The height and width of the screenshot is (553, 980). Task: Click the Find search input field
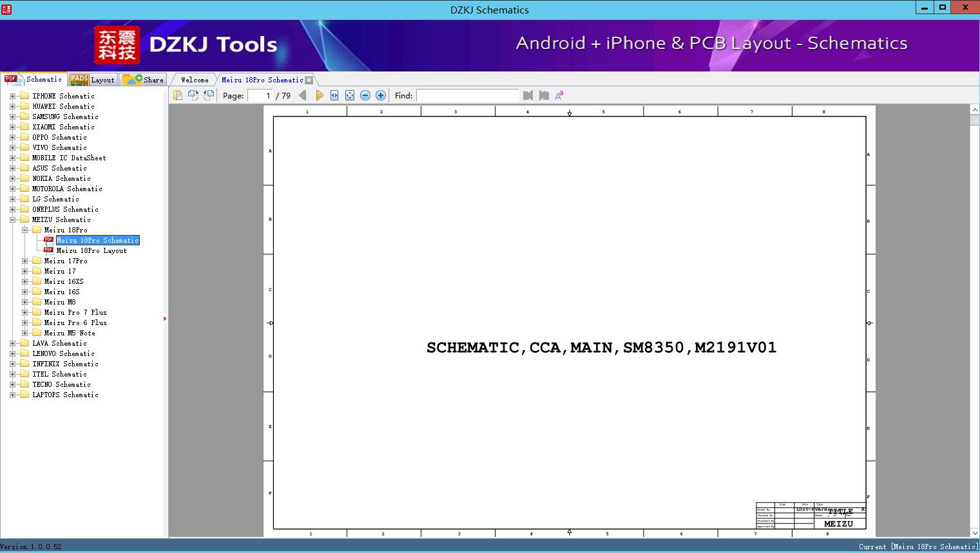pos(467,95)
